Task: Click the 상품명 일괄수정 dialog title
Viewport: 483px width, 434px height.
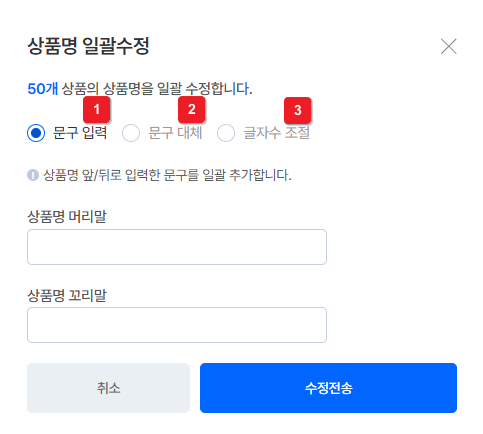Action: pos(88,46)
